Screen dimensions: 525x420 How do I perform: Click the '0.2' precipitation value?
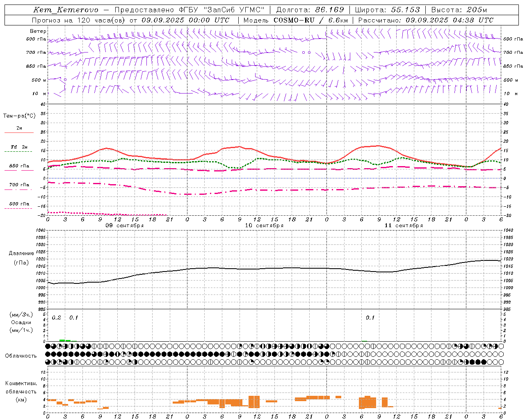click(x=57, y=318)
